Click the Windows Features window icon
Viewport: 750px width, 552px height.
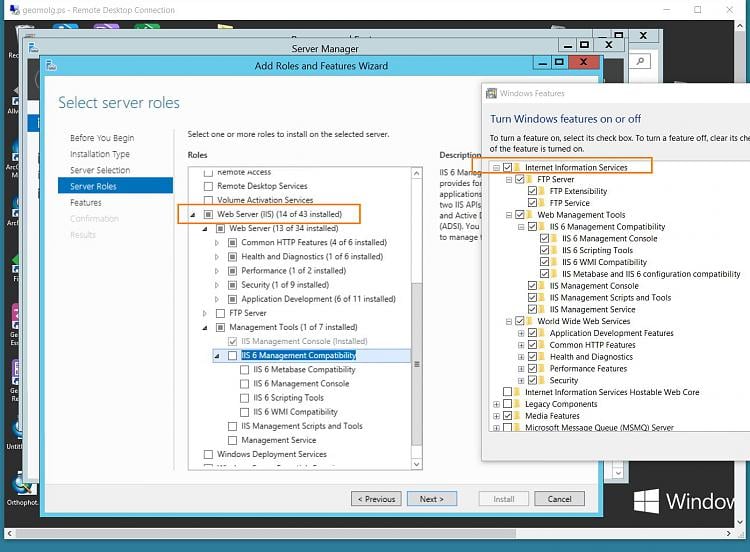[491, 93]
